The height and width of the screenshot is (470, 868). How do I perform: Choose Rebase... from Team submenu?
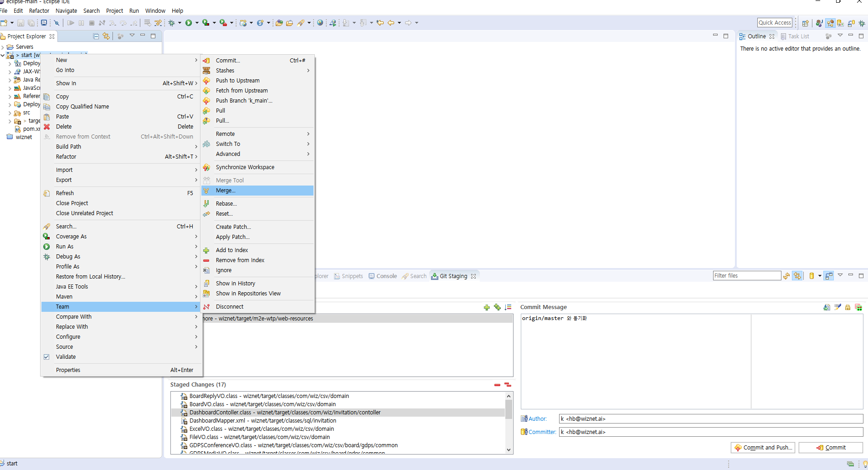(x=257, y=204)
